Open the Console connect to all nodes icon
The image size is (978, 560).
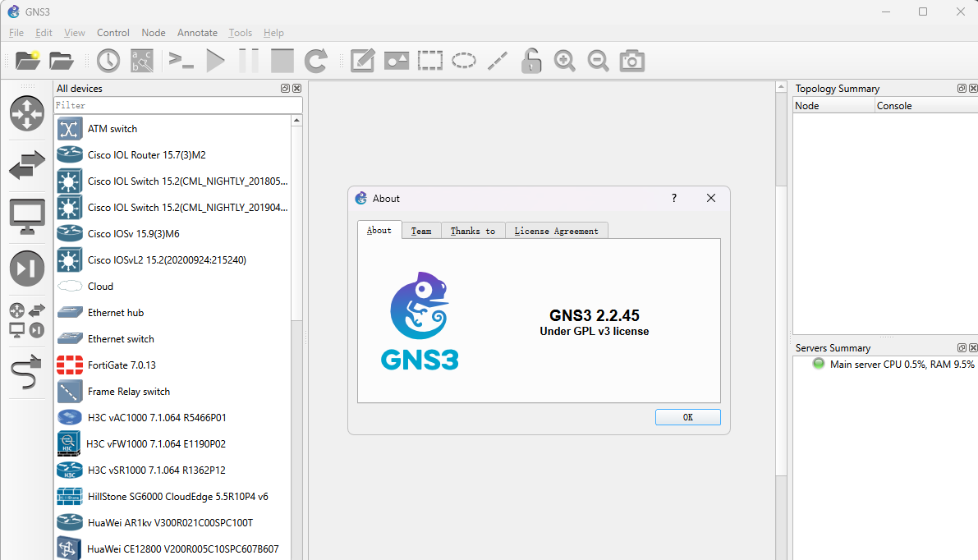181,61
